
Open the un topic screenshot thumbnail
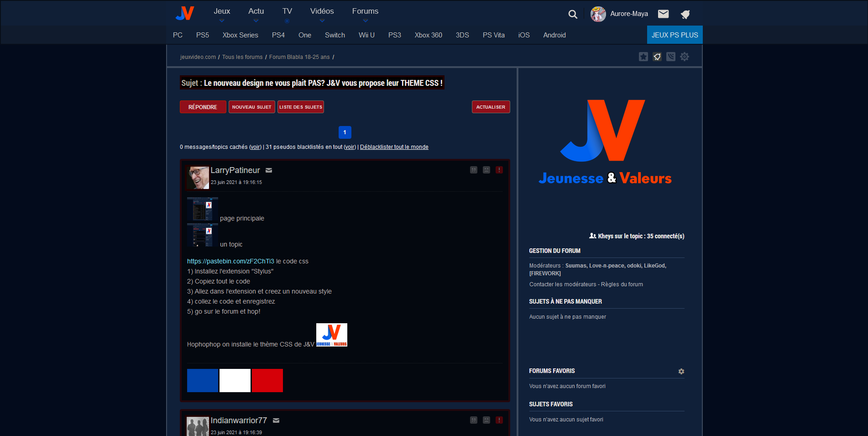coord(203,235)
